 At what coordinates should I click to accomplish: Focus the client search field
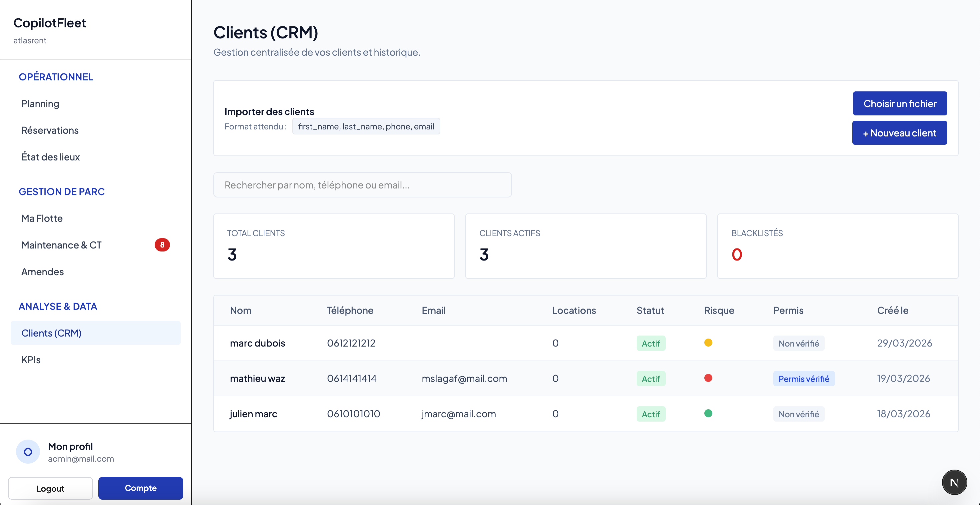coord(363,185)
